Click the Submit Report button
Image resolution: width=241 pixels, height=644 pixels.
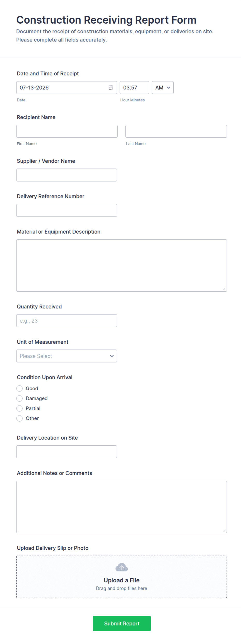tap(122, 624)
